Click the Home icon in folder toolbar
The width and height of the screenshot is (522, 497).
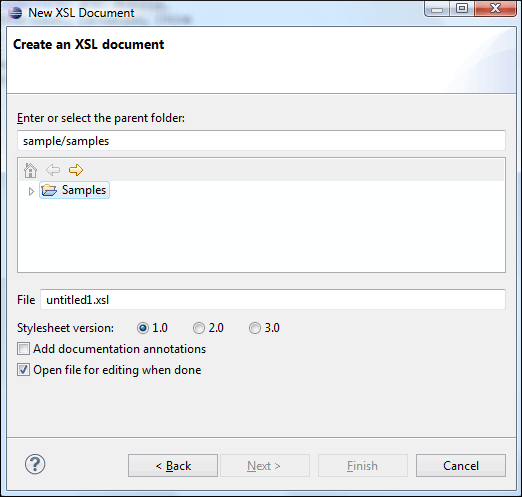click(30, 170)
